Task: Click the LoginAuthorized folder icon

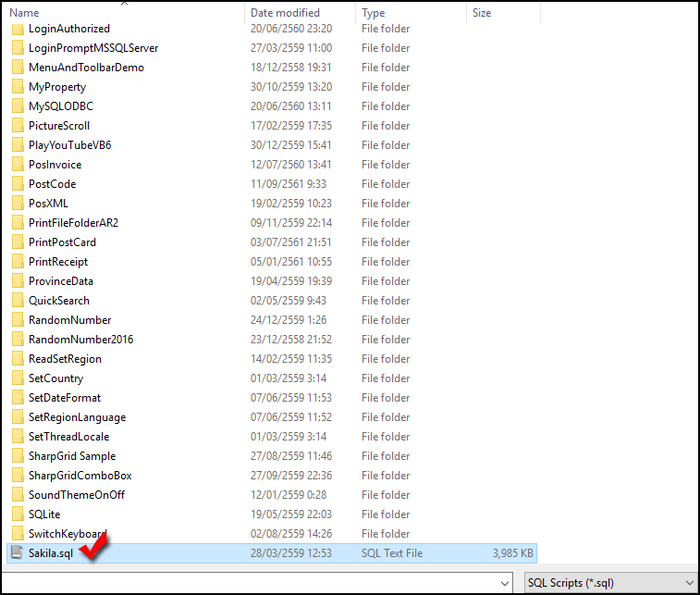Action: point(18,29)
